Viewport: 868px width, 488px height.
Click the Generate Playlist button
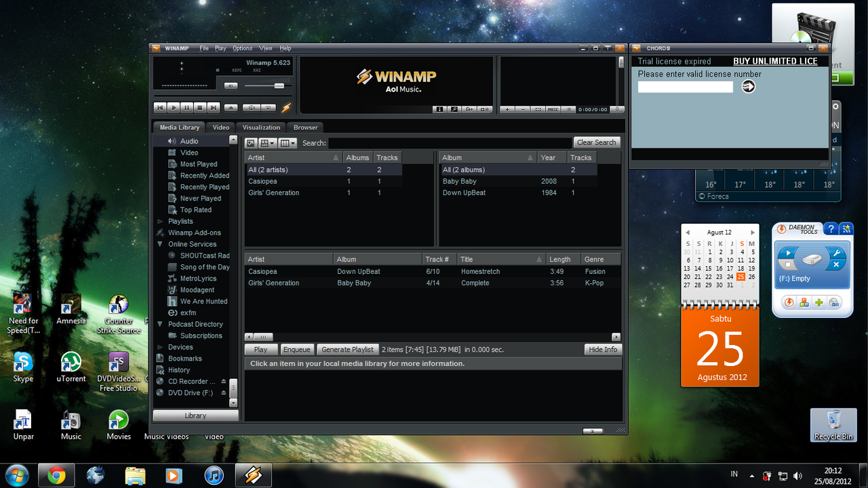coord(347,350)
